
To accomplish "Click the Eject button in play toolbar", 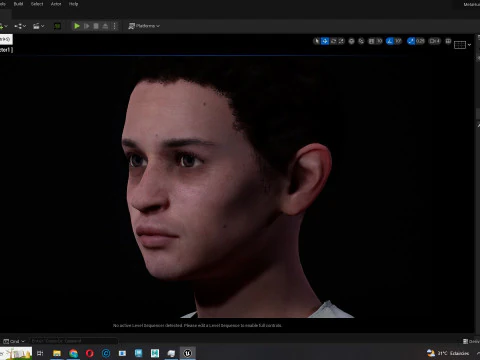I will point(105,26).
